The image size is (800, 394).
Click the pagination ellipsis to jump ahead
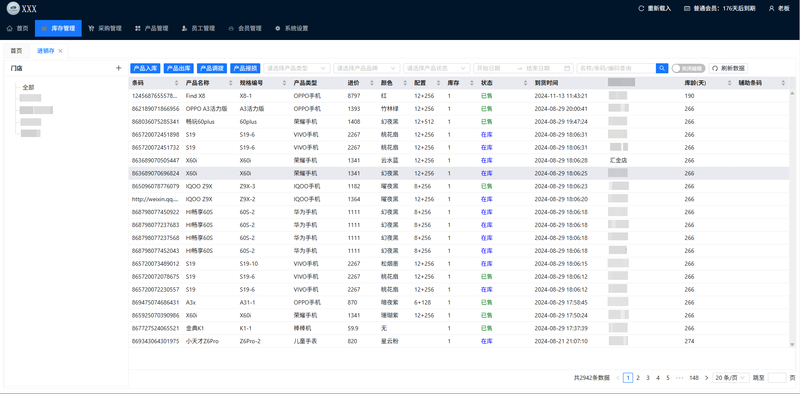(679, 378)
